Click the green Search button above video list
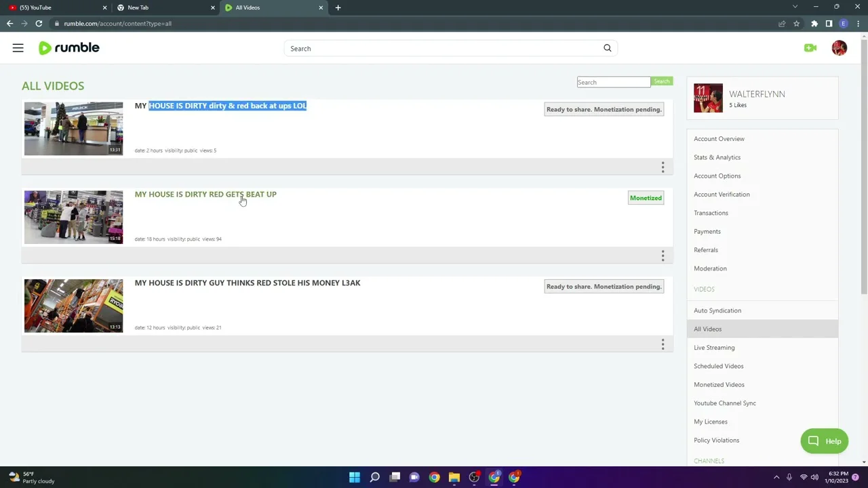The image size is (868, 488). [x=661, y=82]
